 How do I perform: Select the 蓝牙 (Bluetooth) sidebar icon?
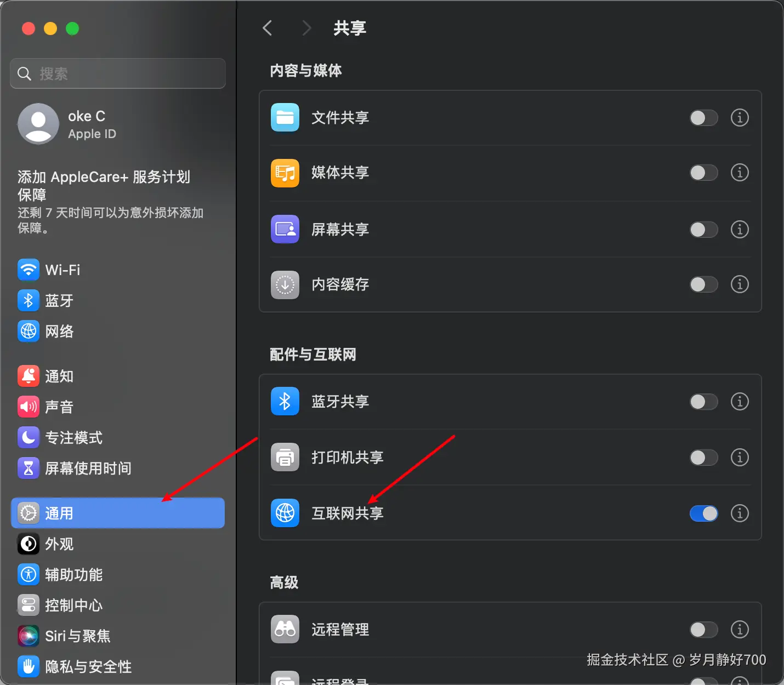coord(28,300)
